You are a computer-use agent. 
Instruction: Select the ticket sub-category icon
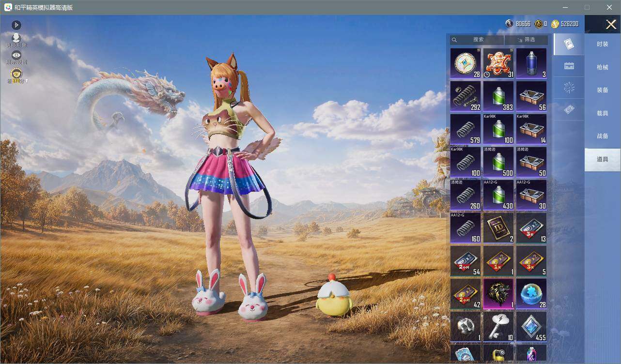click(569, 110)
